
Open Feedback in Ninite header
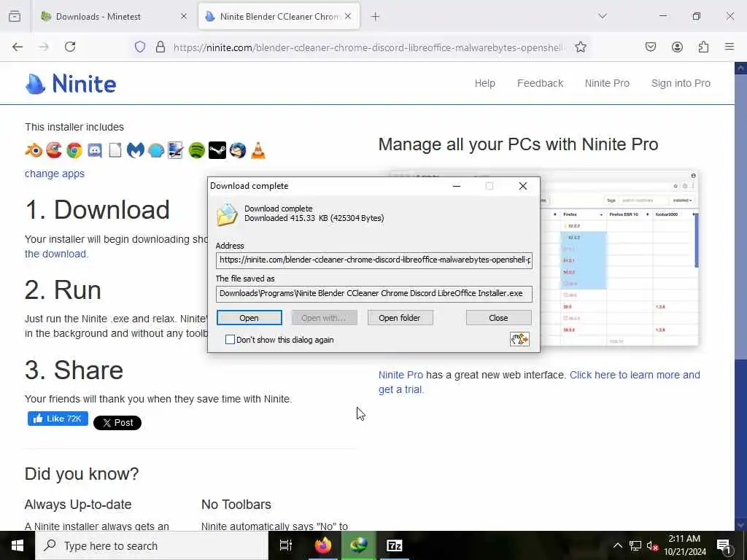coord(541,83)
